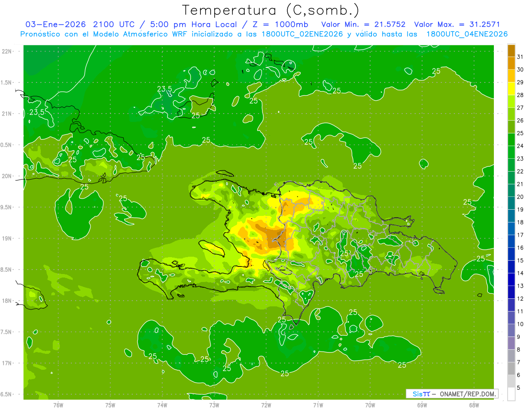Click "Valor Max. = 31.2571" text
The image size is (532, 411).
click(x=457, y=24)
